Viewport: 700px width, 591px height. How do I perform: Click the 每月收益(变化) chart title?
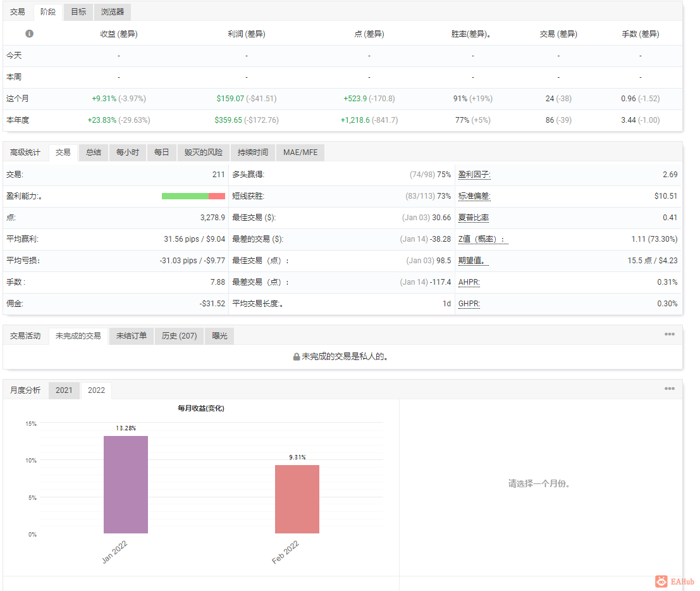(201, 408)
